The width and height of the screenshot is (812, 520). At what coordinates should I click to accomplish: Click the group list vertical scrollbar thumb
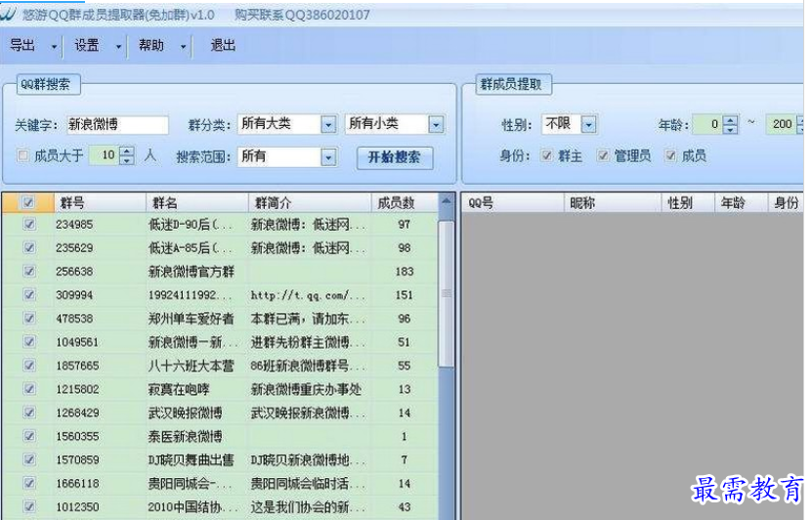[x=447, y=294]
